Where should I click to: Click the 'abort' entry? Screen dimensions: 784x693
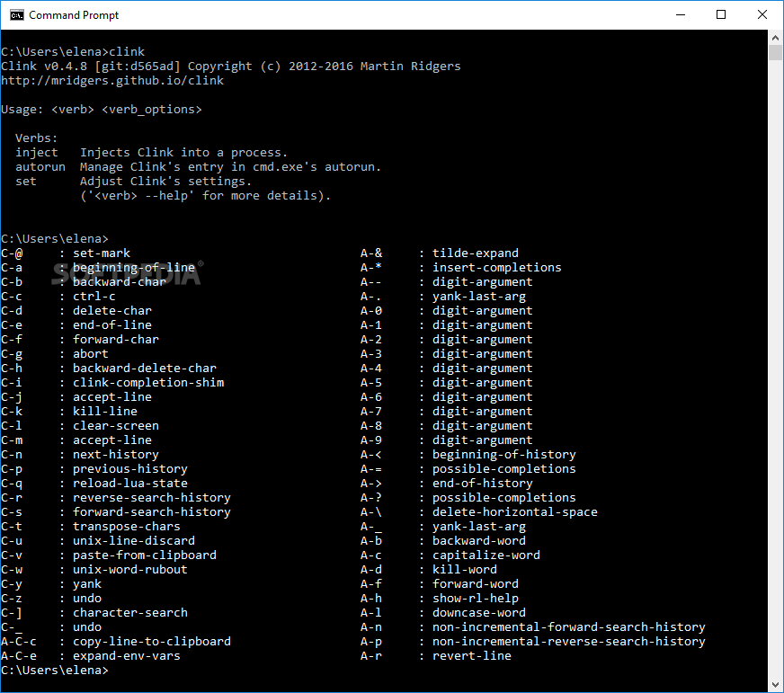click(91, 354)
